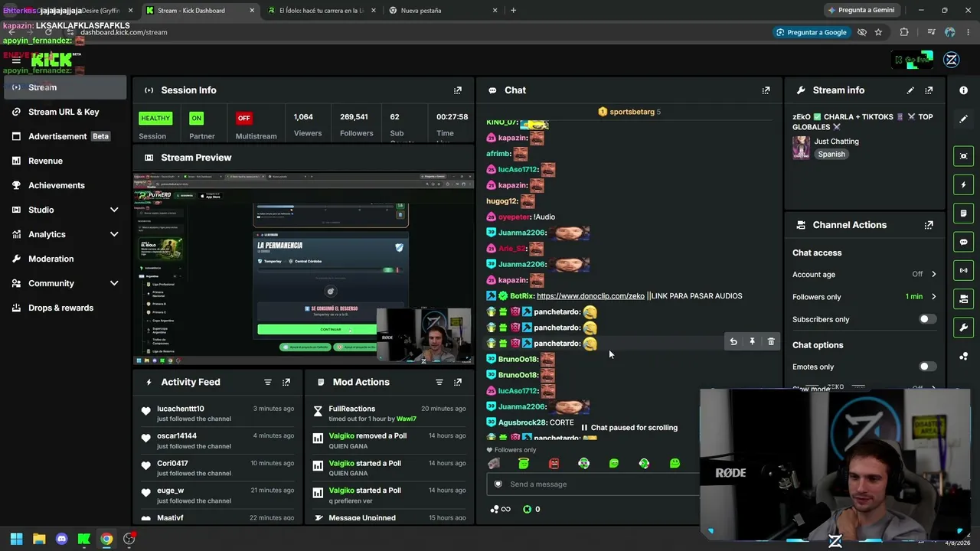Click the pencil icon in right sidebar

click(963, 119)
